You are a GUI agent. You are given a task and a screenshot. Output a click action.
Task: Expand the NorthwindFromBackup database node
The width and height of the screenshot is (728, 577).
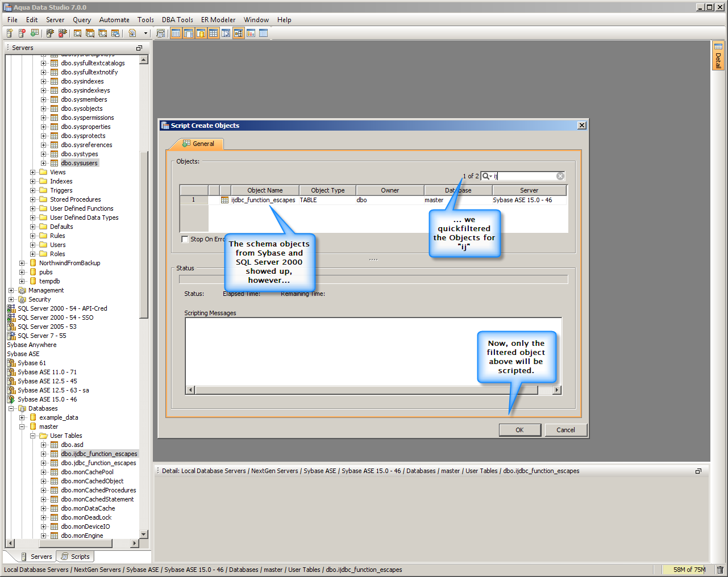coord(22,263)
